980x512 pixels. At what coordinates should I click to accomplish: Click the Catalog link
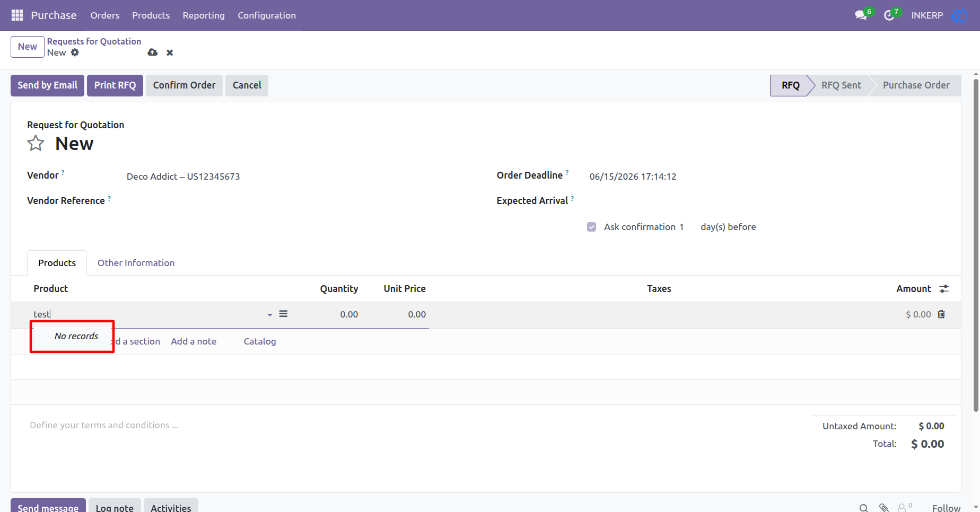(x=260, y=341)
